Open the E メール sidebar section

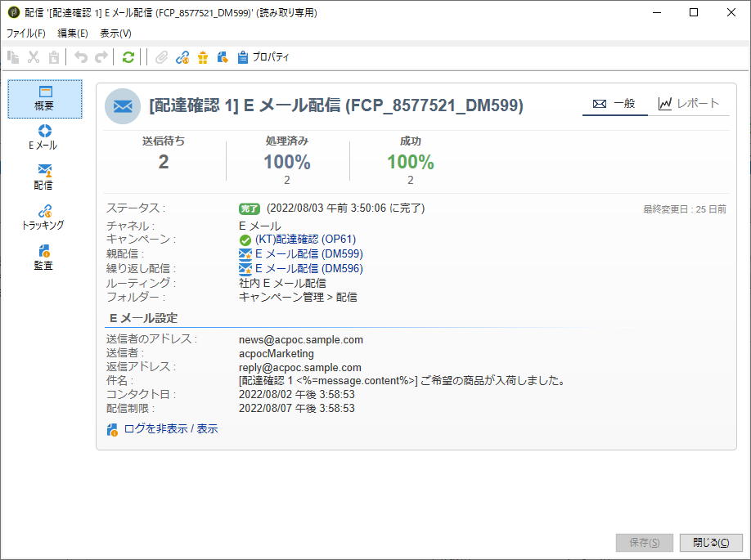click(43, 137)
